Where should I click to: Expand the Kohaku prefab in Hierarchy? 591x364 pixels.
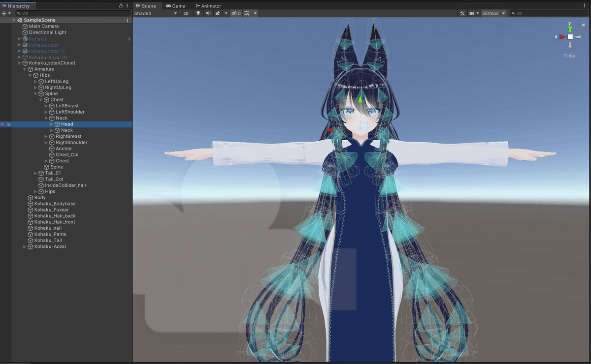[20, 38]
